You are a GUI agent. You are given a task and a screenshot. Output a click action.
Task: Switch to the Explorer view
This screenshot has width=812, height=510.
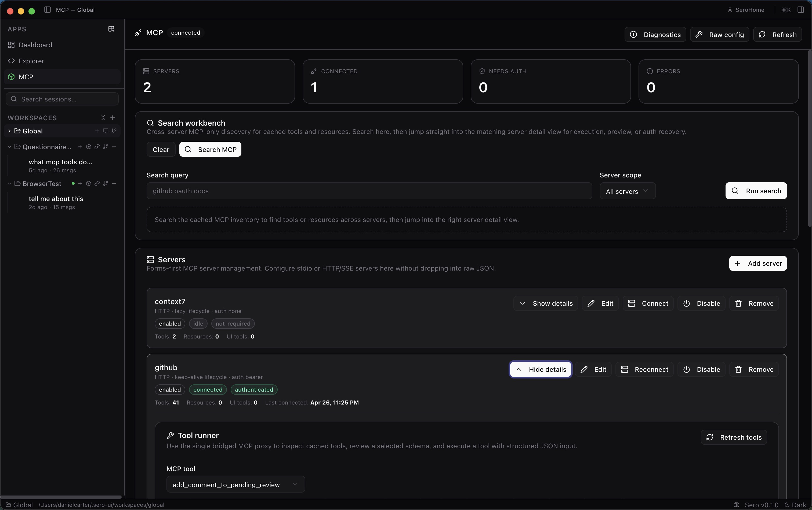31,61
